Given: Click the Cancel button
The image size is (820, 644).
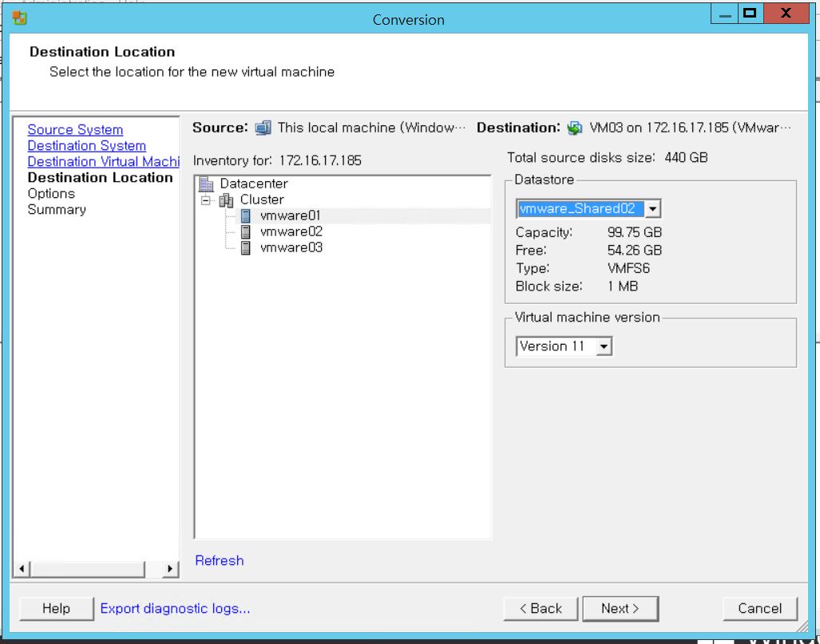Looking at the screenshot, I should pos(760,608).
